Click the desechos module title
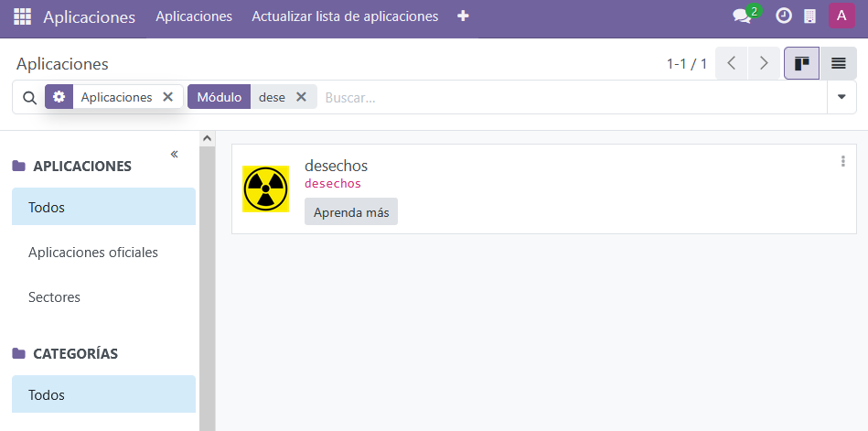 click(x=336, y=166)
